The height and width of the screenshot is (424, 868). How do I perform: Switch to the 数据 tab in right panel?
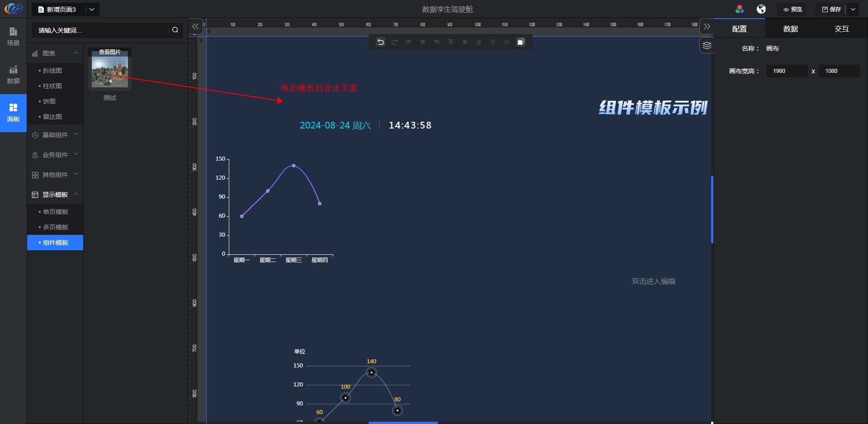(790, 29)
